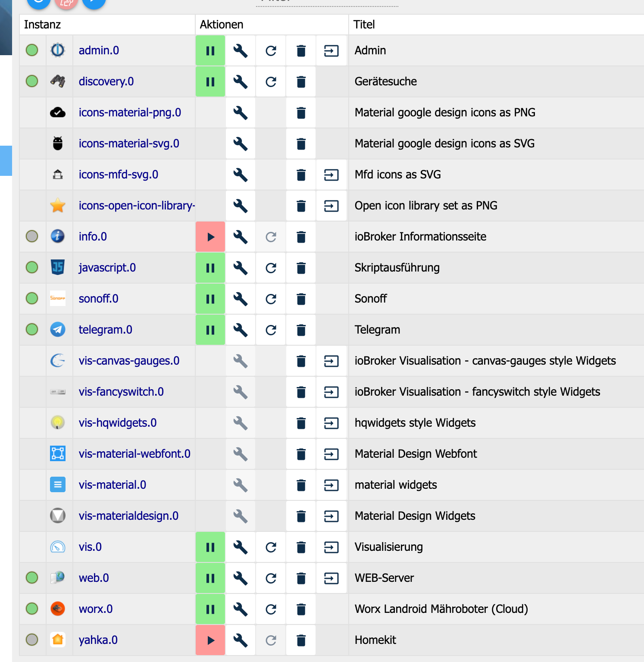Start the yahka.0 Homekit instance
The height and width of the screenshot is (662, 644).
210,640
